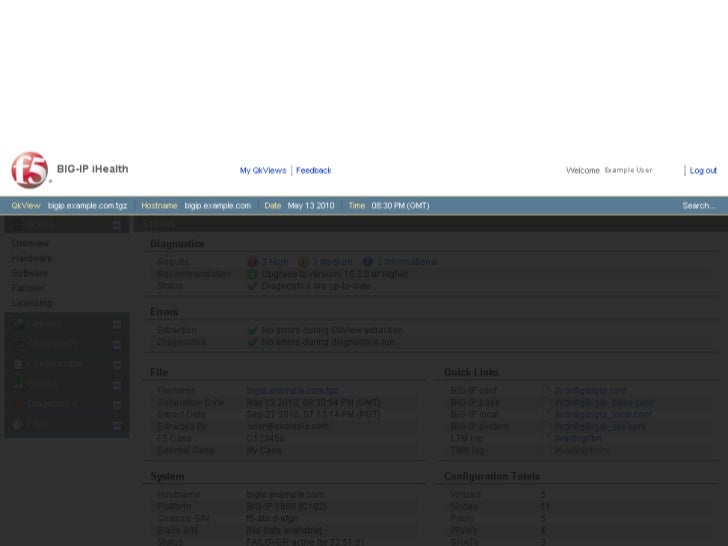Expand the Network sidebar section

coord(117,324)
